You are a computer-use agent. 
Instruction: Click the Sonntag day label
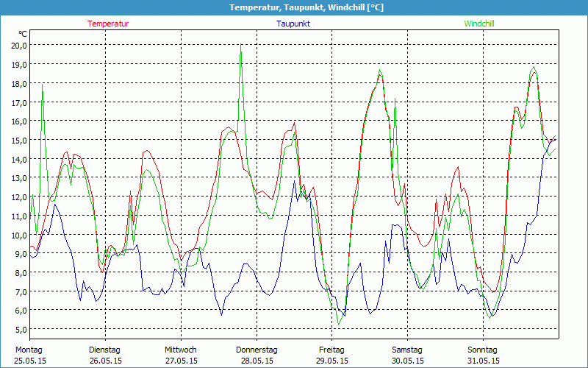[x=482, y=350]
